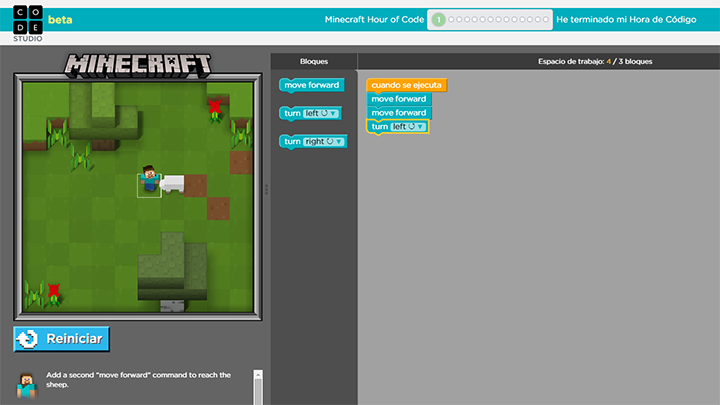Select the second workspace move forward block
Viewport: 720px width, 405px height.
398,113
